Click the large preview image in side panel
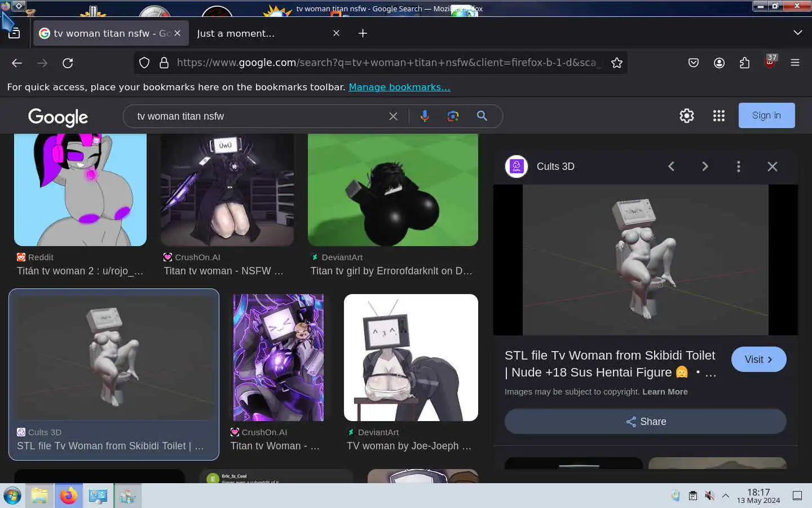The width and height of the screenshot is (812, 508). pos(646,260)
